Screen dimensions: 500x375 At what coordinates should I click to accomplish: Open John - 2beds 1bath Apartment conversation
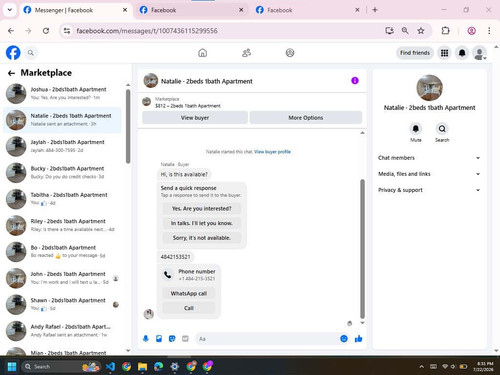point(63,278)
